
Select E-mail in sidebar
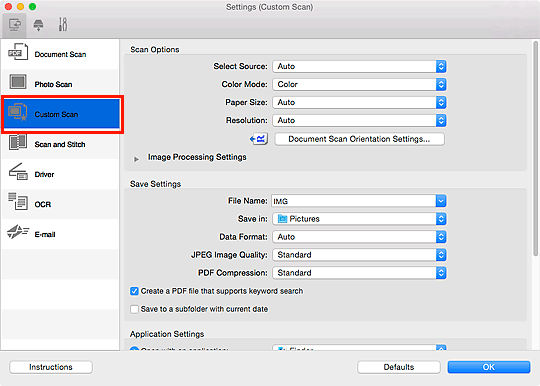60,234
